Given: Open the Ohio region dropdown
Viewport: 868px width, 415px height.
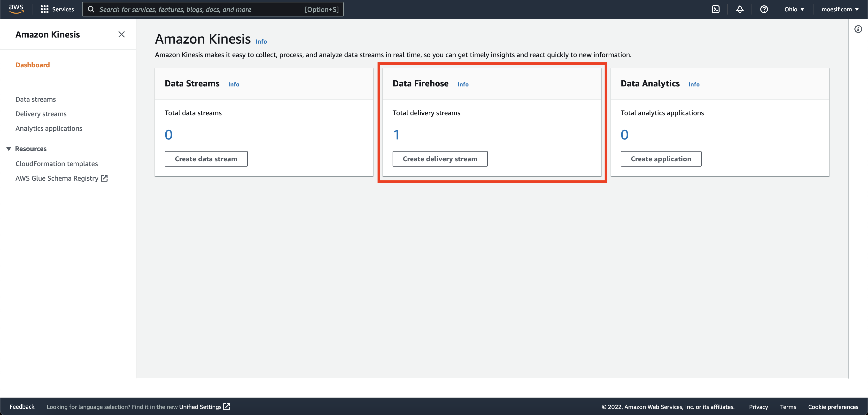Looking at the screenshot, I should click(x=794, y=9).
